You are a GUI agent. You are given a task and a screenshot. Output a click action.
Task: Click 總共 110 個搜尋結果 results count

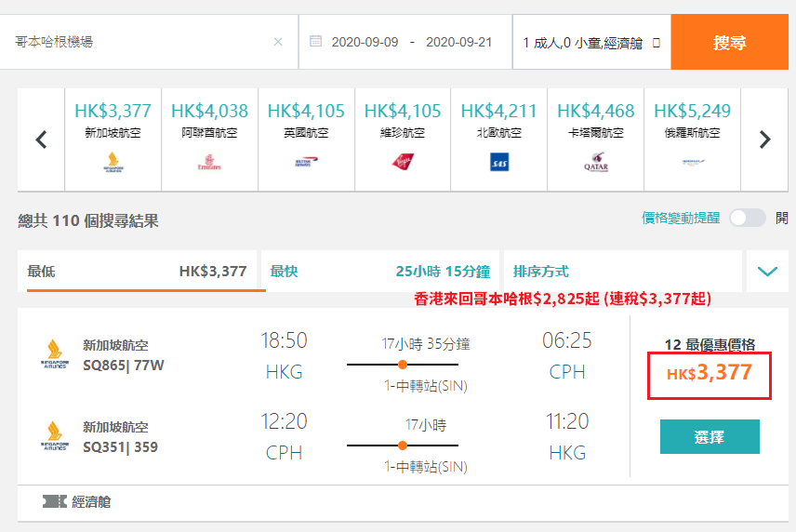coord(88,221)
